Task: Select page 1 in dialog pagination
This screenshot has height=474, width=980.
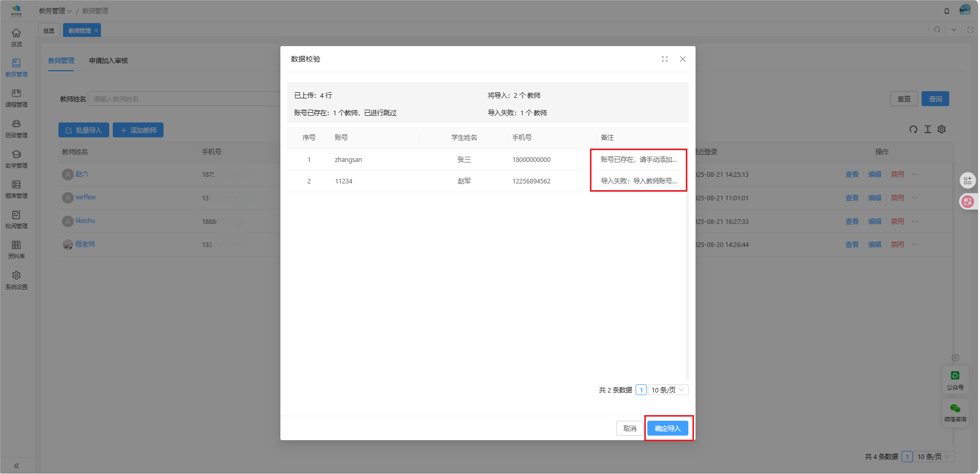Action: 641,390
